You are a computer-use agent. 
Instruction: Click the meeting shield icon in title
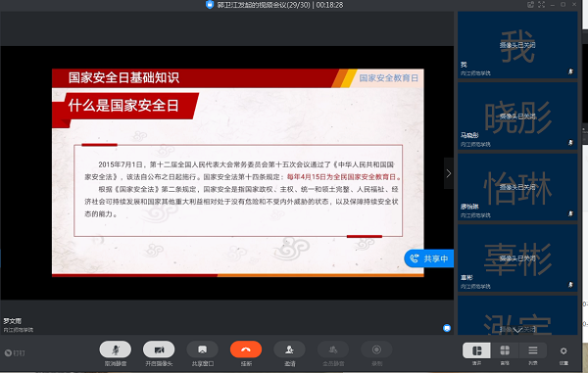(210, 5)
